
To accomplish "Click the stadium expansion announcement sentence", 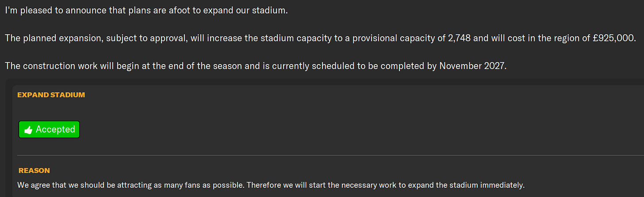I will [146, 10].
